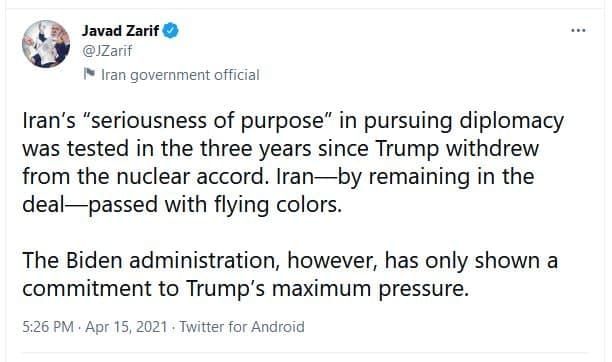This screenshot has width=612, height=362.
Task: Click the Biden administration paragraph
Action: (x=290, y=275)
